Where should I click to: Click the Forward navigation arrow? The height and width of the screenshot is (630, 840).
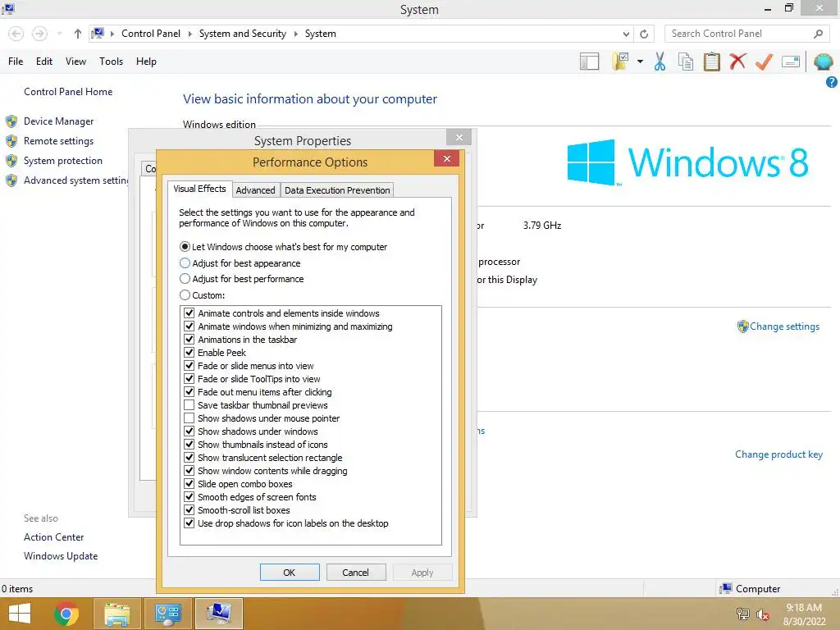click(39, 34)
